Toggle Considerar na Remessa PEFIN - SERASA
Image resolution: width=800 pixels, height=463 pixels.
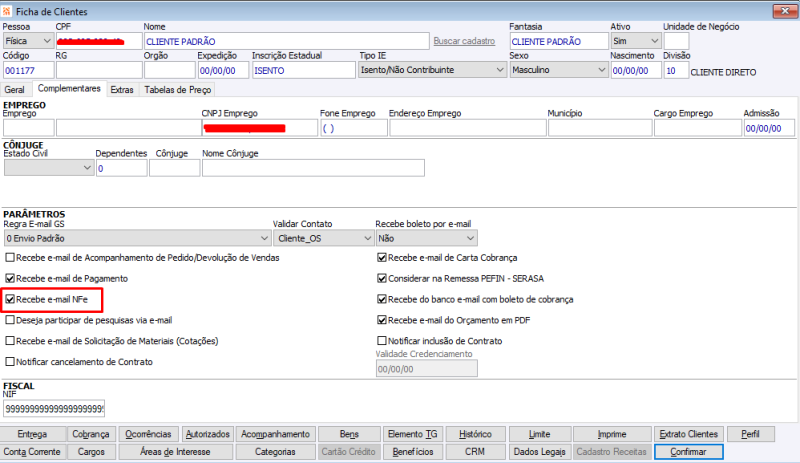click(x=382, y=278)
